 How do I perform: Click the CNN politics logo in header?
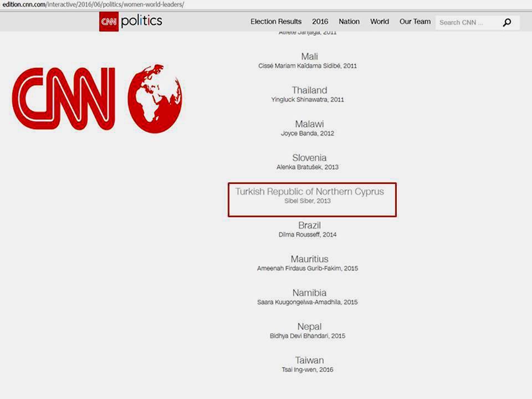[x=131, y=22]
